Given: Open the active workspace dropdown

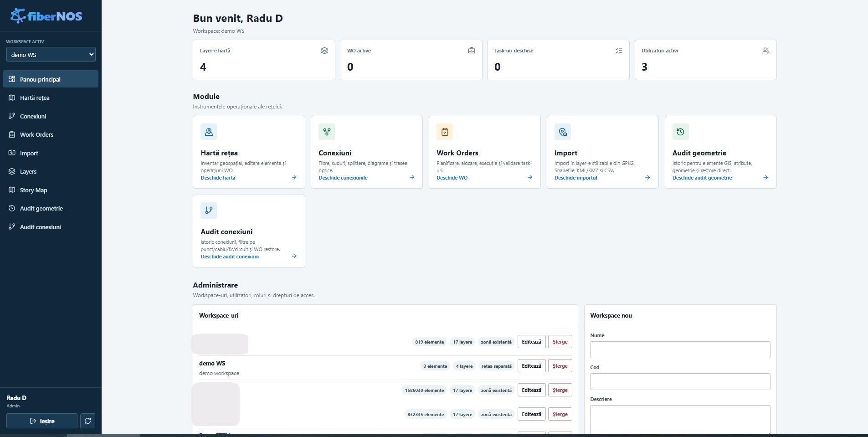Looking at the screenshot, I should (51, 54).
